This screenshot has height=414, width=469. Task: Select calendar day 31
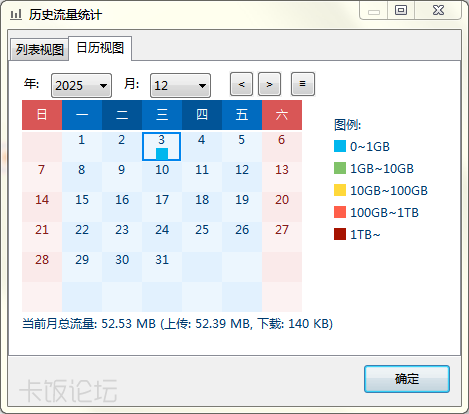pyautogui.click(x=162, y=267)
